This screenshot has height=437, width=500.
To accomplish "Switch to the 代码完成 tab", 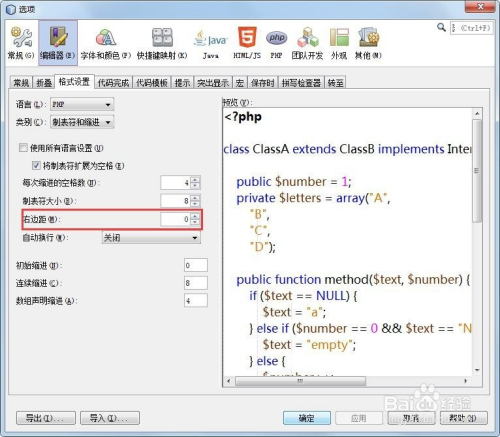I will (113, 82).
